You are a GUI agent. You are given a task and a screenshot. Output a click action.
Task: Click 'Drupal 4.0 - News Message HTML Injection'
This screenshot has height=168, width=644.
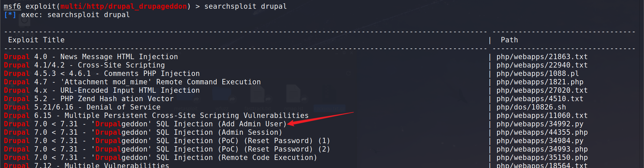click(91, 57)
